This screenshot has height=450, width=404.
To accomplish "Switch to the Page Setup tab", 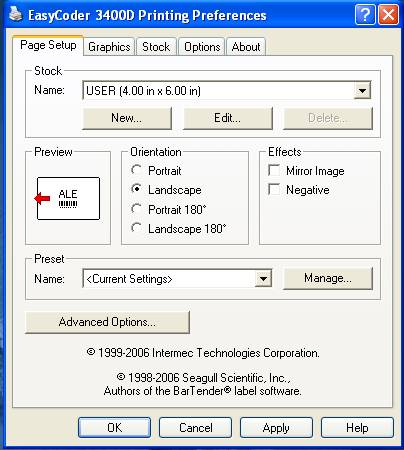I will pos(48,45).
